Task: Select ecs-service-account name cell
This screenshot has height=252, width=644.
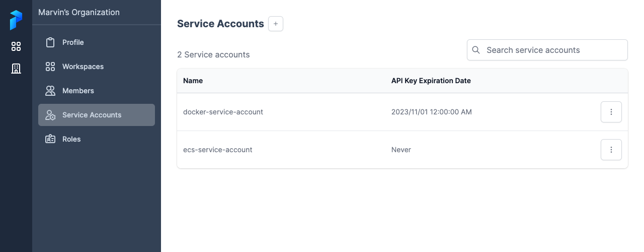Action: (x=218, y=150)
